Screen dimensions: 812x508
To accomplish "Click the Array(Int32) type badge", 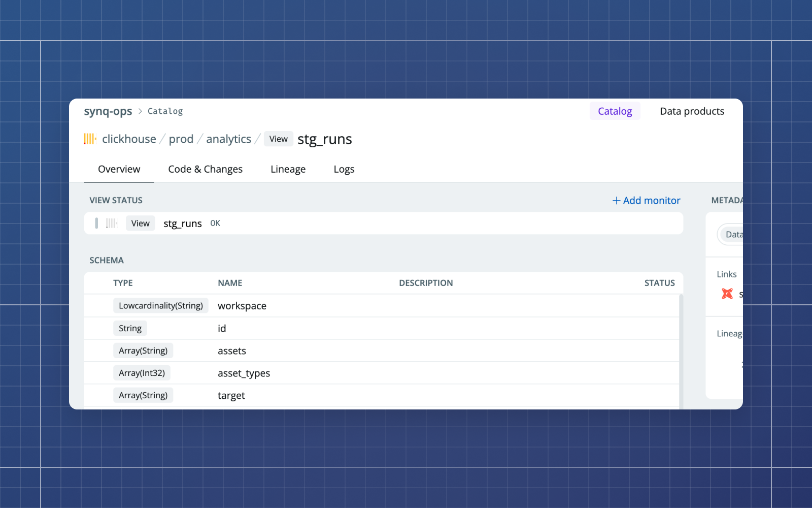I will click(142, 373).
